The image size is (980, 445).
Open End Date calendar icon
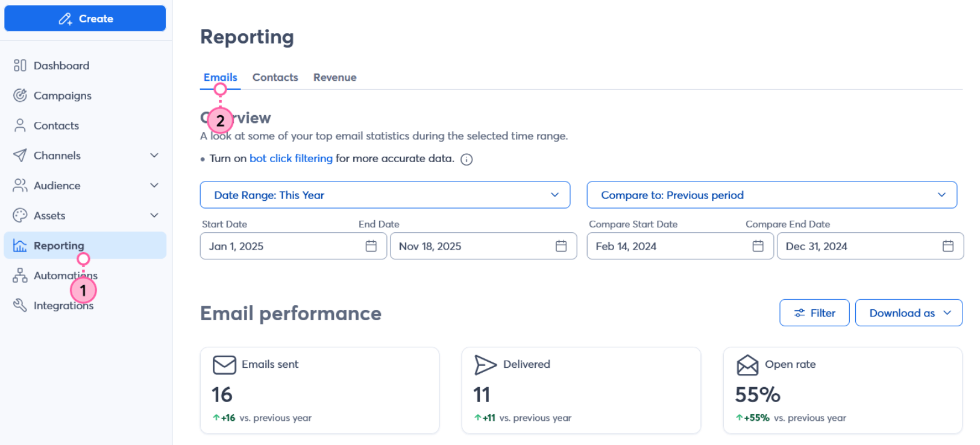click(561, 246)
